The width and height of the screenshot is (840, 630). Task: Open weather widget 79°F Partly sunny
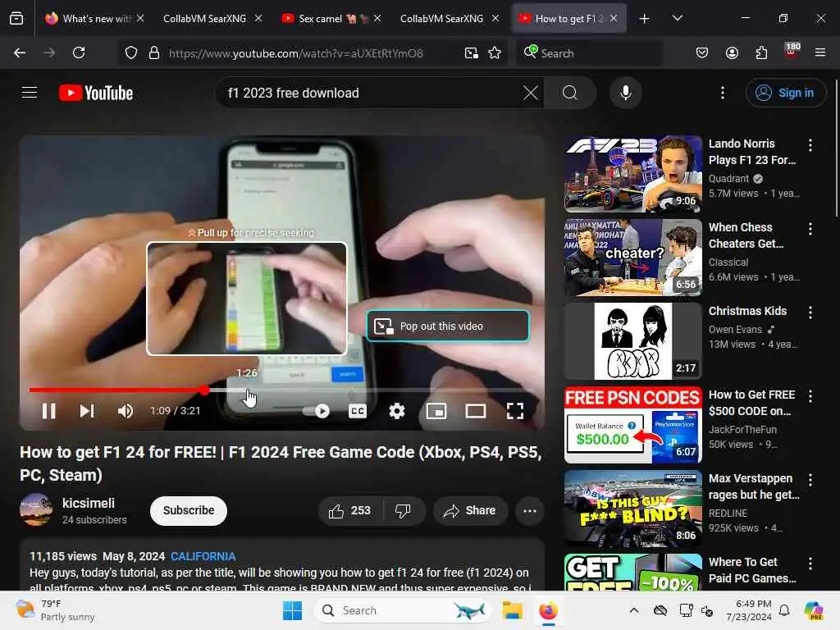pos(56,610)
